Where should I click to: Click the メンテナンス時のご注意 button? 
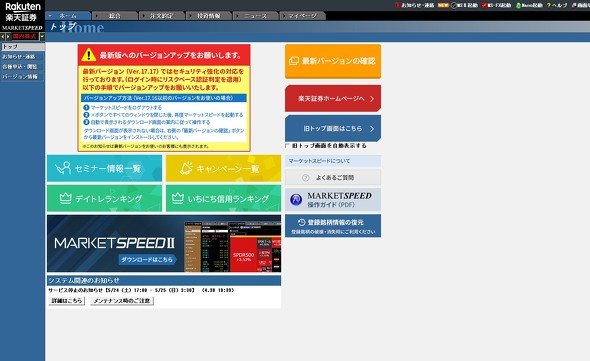[122, 301]
